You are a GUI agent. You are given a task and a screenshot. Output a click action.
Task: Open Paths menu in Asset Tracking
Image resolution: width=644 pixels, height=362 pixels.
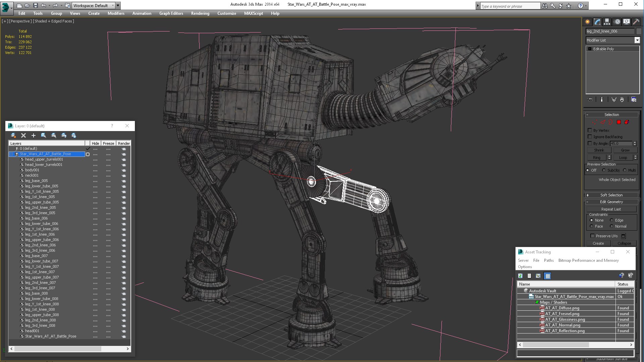pos(549,260)
